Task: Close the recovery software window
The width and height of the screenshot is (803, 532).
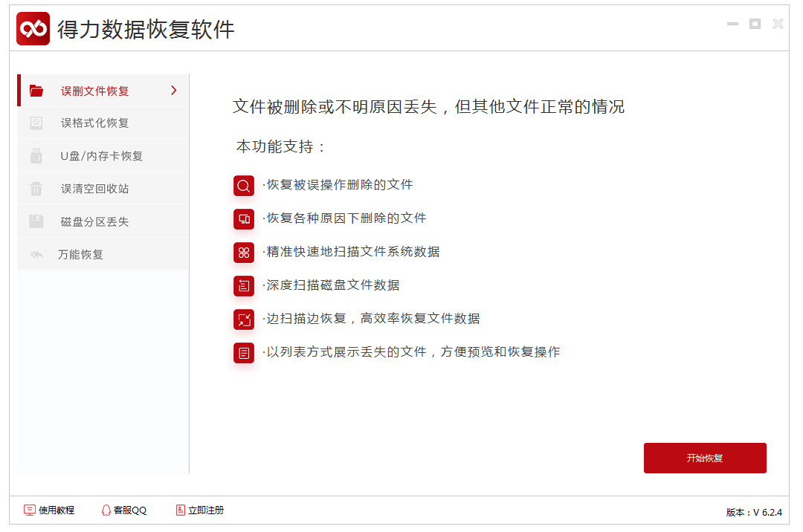Action: 778,24
